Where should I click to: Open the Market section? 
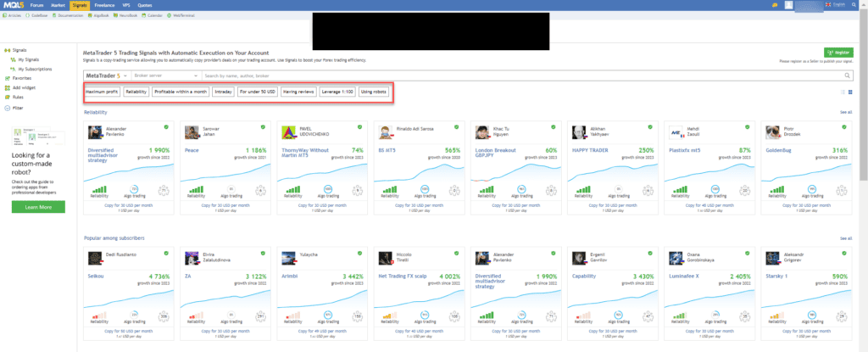[57, 4]
